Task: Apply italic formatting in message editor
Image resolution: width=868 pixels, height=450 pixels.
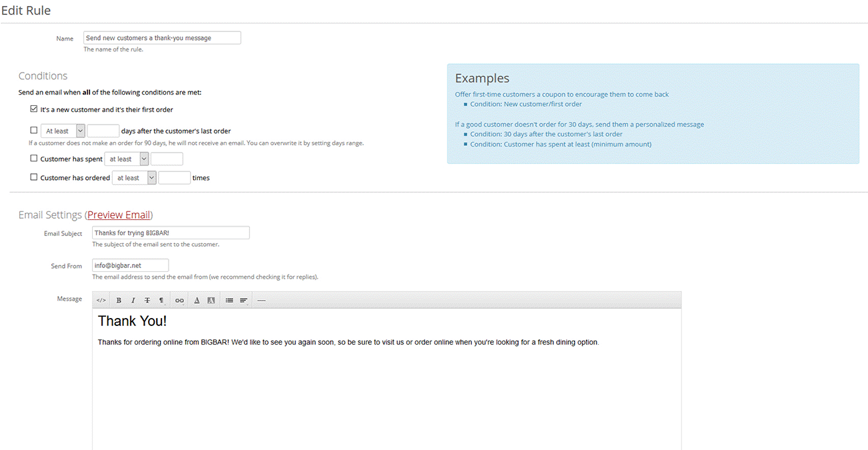Action: pos(133,300)
